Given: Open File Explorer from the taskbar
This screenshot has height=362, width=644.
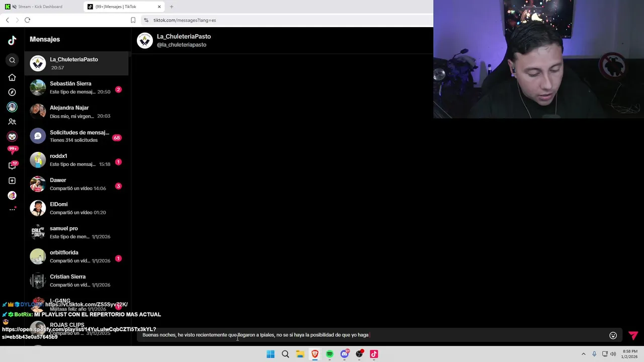Looking at the screenshot, I should coord(300,354).
